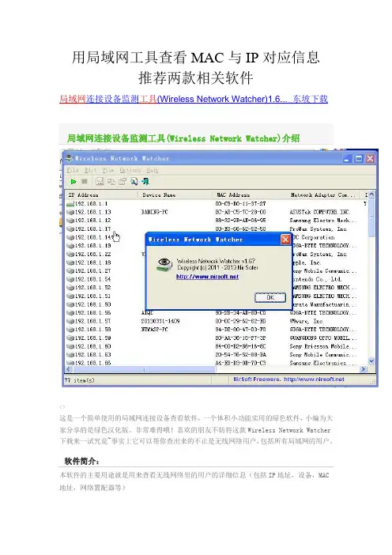Sort by the MAC Address column header
The height and width of the screenshot is (555, 392).
[x=251, y=195]
